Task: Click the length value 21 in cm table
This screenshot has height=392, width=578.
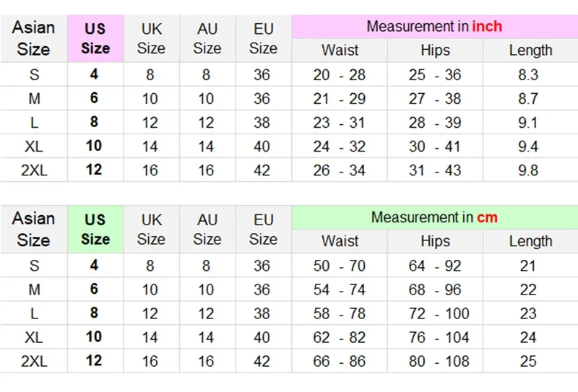Action: pyautogui.click(x=528, y=266)
